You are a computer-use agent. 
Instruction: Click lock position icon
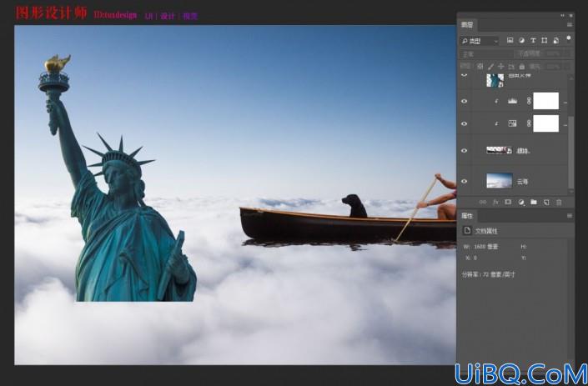click(x=500, y=67)
